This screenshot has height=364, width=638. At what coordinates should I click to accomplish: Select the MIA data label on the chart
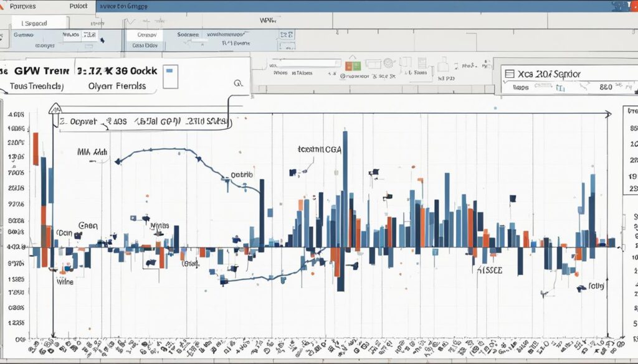92,151
